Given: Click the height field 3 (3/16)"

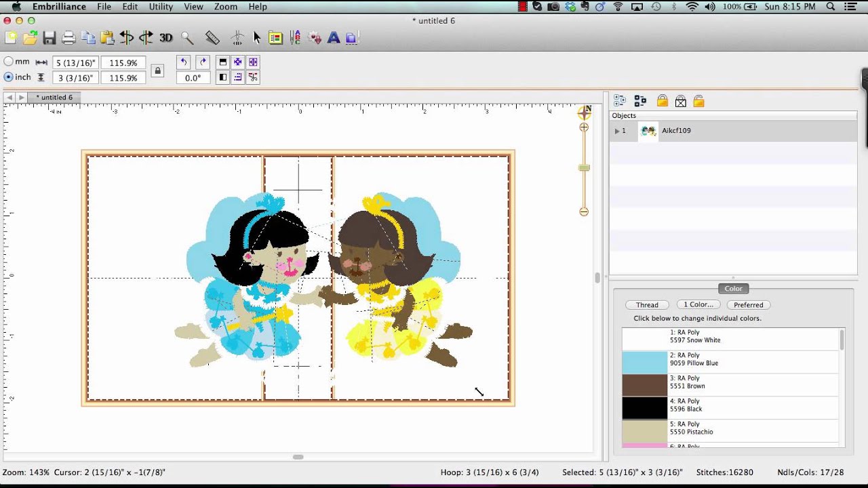Looking at the screenshot, I should pos(75,78).
